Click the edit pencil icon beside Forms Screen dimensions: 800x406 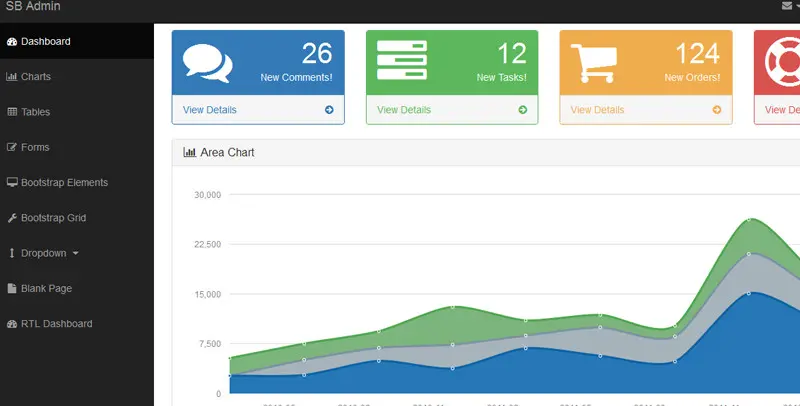(12, 147)
